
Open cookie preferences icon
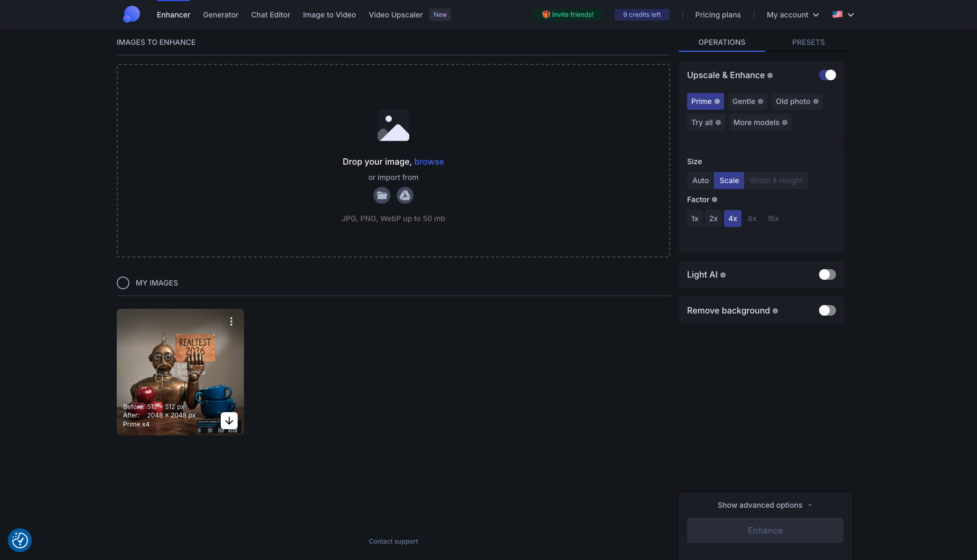coord(20,540)
